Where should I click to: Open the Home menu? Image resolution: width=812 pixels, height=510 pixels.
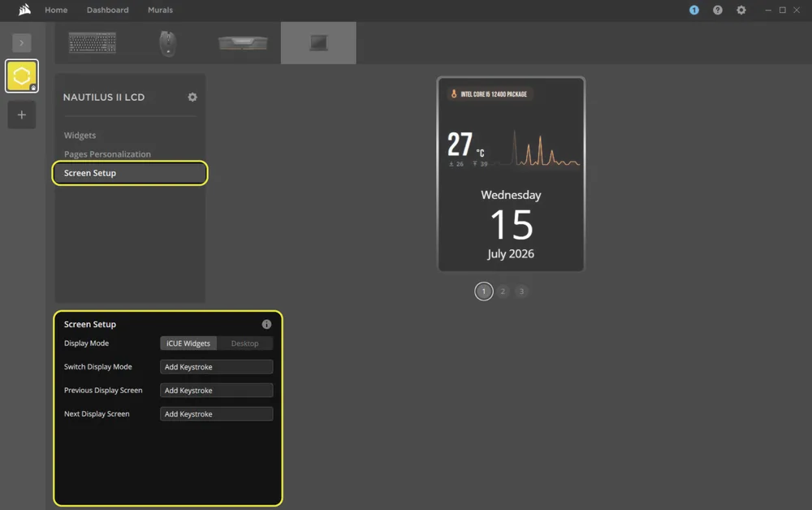(x=56, y=10)
